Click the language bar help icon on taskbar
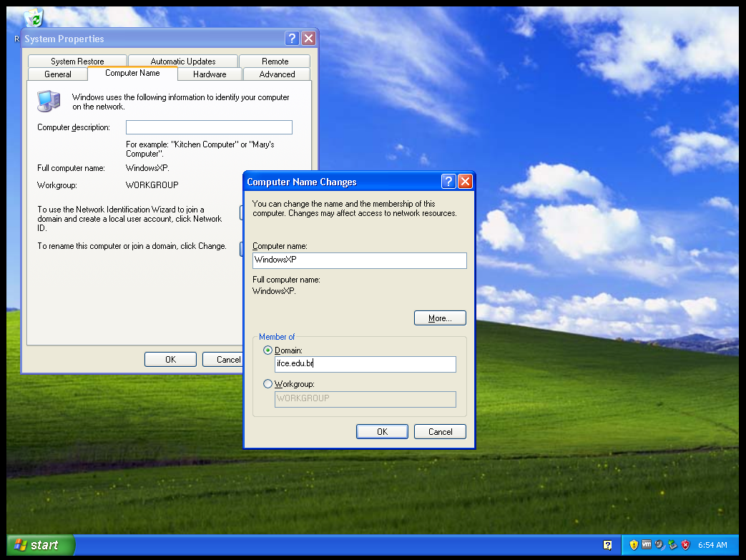This screenshot has width=746, height=560. 607,545
